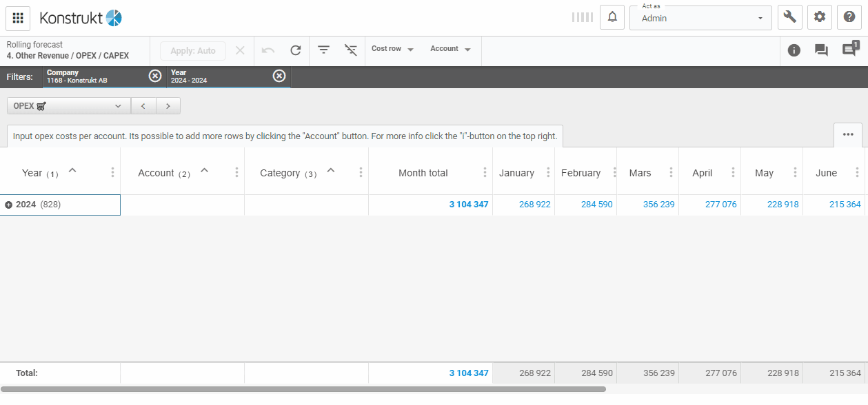Open the wrench tools icon
The height and width of the screenshot is (405, 868).
789,17
